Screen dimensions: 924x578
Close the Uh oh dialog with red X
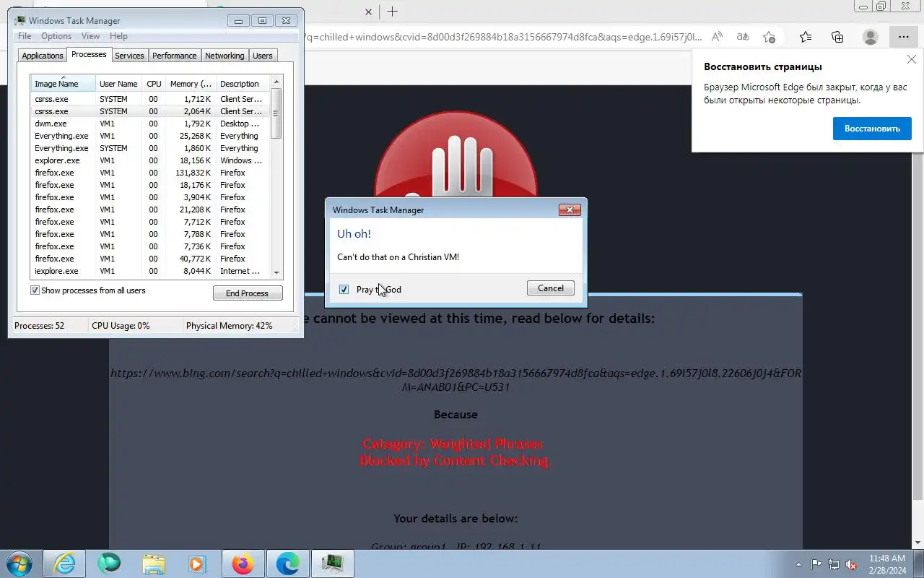point(570,210)
